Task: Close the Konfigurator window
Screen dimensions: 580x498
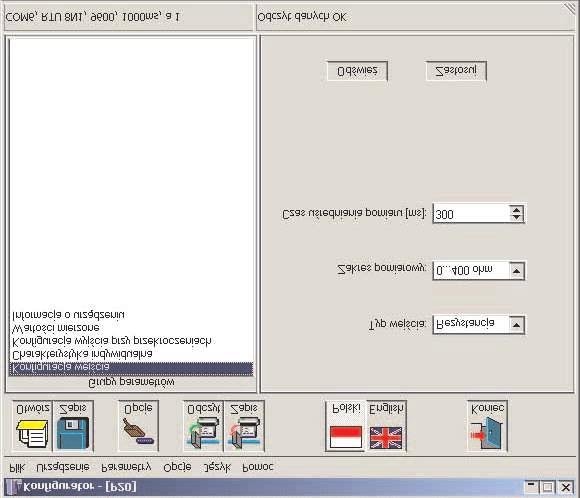Action: [566, 487]
